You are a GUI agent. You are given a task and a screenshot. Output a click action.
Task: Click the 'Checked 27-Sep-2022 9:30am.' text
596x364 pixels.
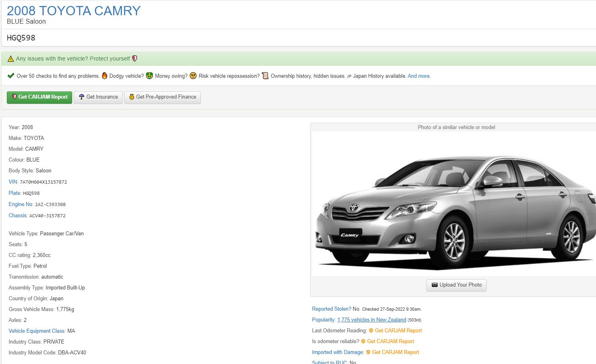(x=392, y=309)
